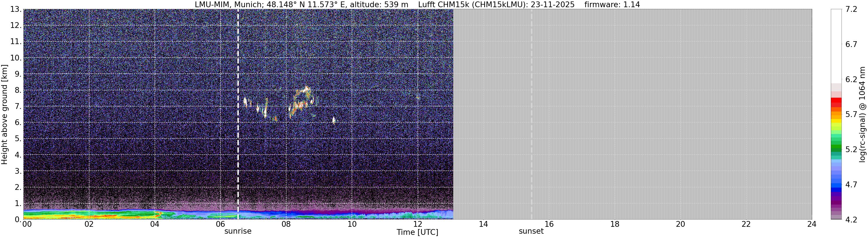This screenshot has width=868, height=238.
Task: Click the y-axis tick label '11.'
Action: [16, 42]
